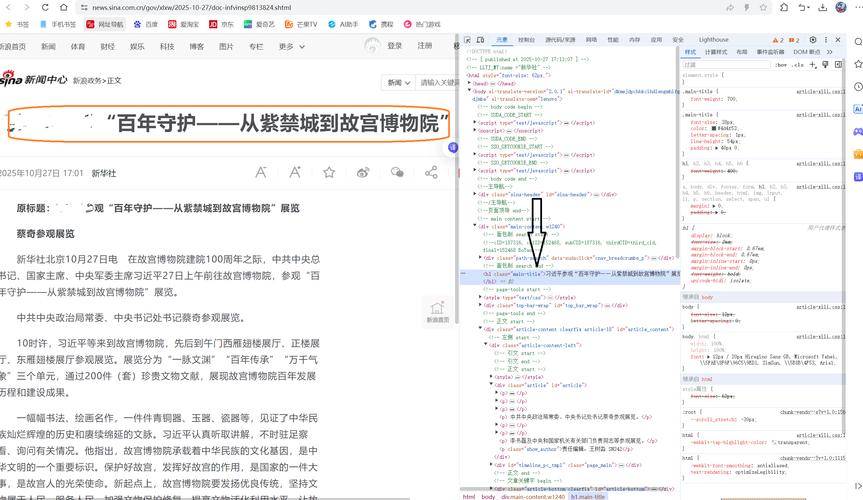
Task: Go to 娱乐 in Sina top navigation
Action: click(137, 47)
